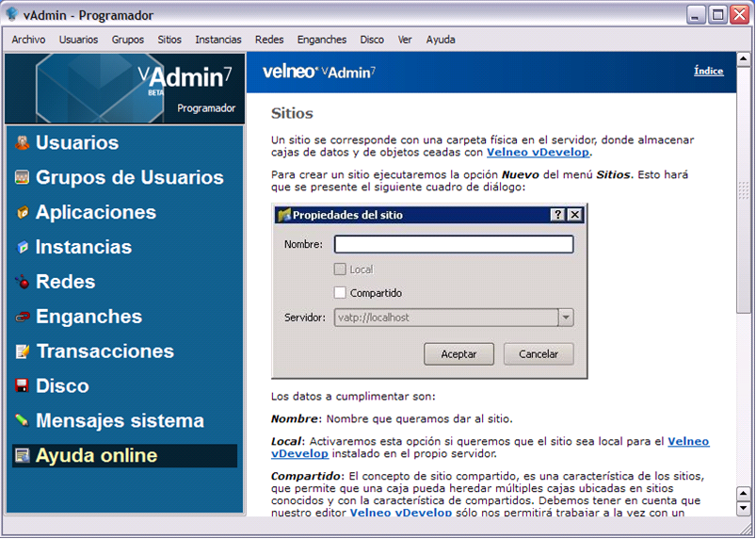756x539 pixels.
Task: Open the Grupos menu
Action: tap(128, 40)
